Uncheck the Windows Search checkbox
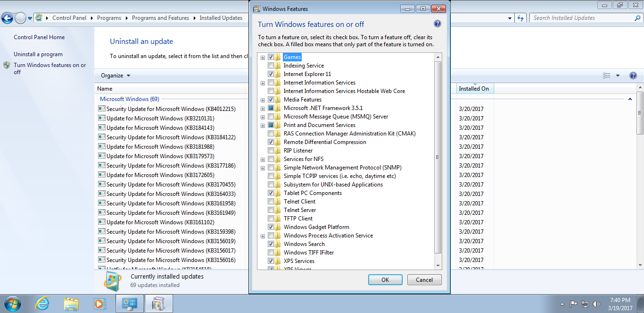Screen dimensions: 644x313 click(x=271, y=244)
